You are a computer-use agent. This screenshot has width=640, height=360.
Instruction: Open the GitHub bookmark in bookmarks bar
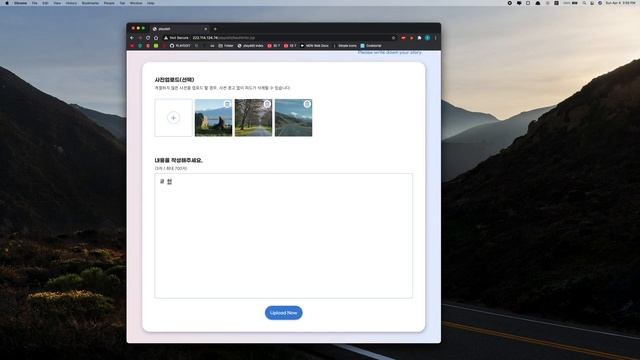[180, 46]
